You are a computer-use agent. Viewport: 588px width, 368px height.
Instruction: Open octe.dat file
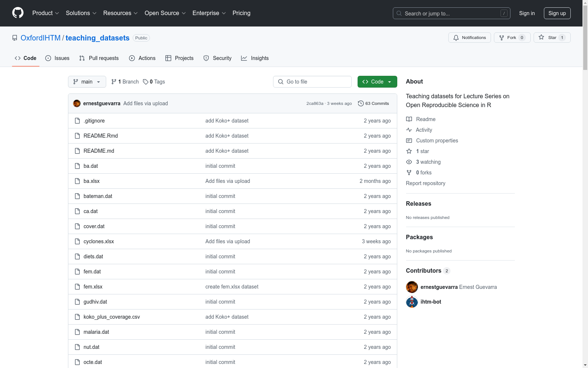click(x=93, y=362)
